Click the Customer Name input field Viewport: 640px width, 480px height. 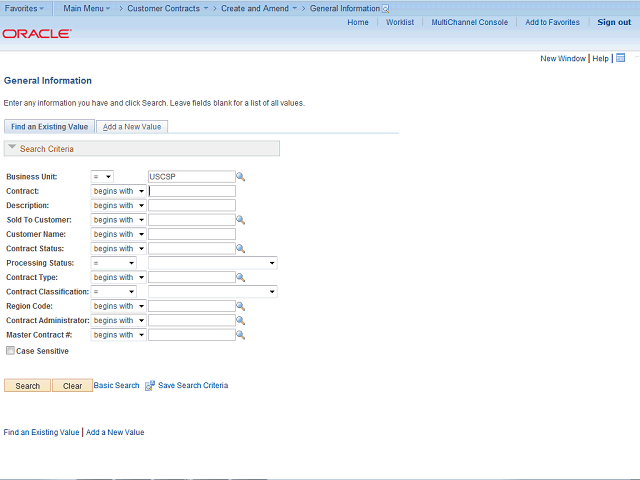pos(192,234)
